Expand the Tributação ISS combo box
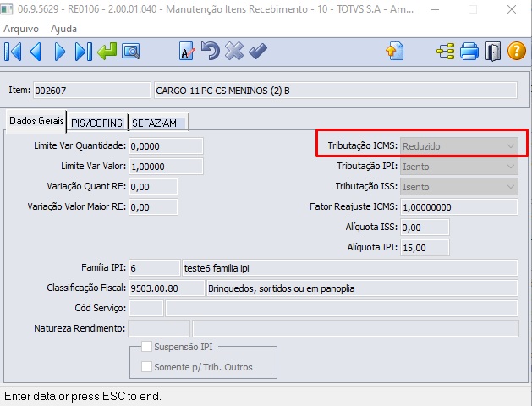The height and width of the screenshot is (406, 532). pyautogui.click(x=459, y=187)
